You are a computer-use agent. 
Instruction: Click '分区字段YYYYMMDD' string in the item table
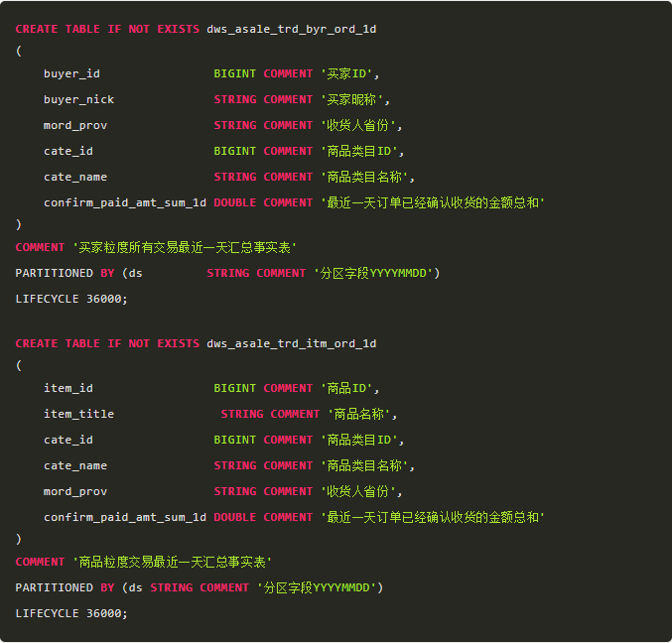tap(319, 587)
